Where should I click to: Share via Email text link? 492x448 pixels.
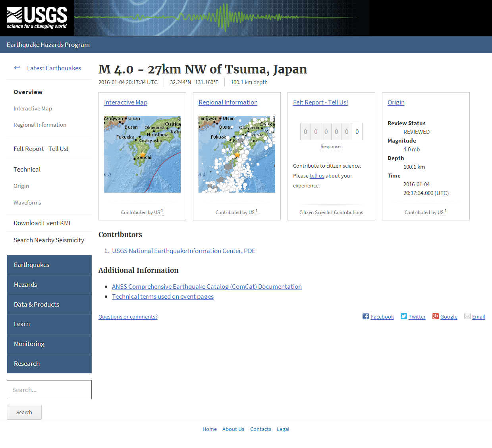[478, 317]
